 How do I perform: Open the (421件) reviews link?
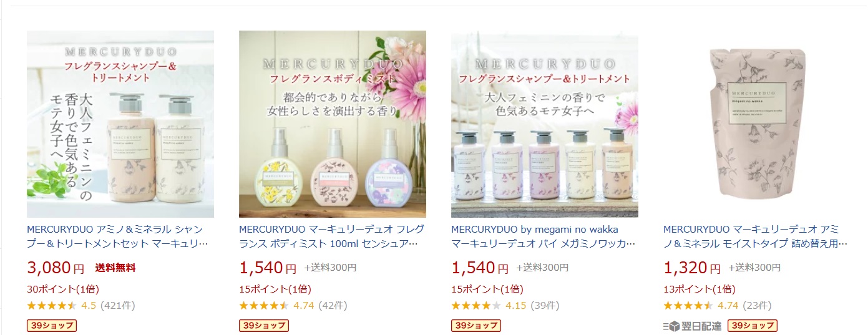click(117, 306)
